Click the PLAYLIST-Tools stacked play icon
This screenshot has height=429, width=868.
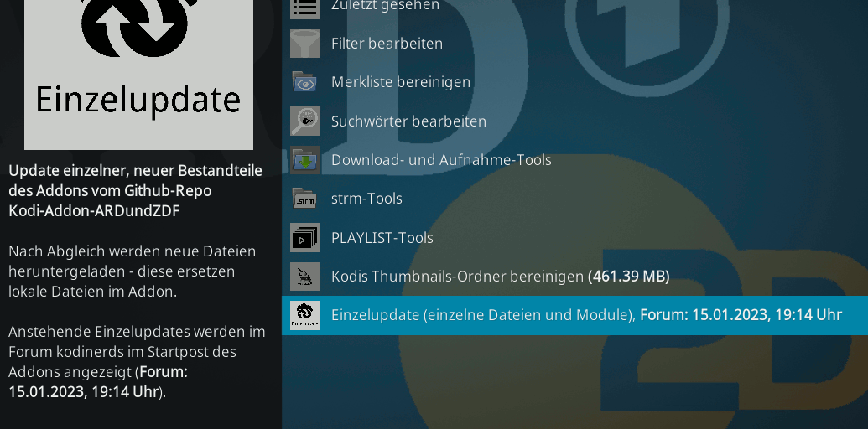click(304, 238)
